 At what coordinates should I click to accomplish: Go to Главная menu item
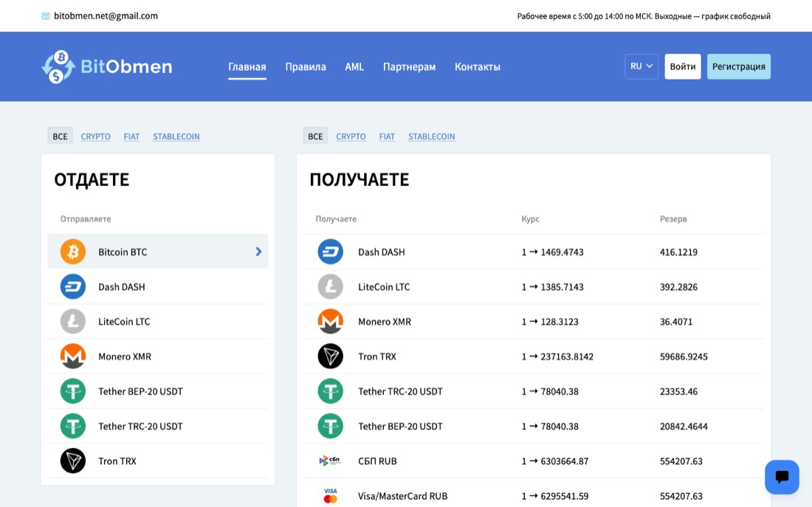pos(247,67)
